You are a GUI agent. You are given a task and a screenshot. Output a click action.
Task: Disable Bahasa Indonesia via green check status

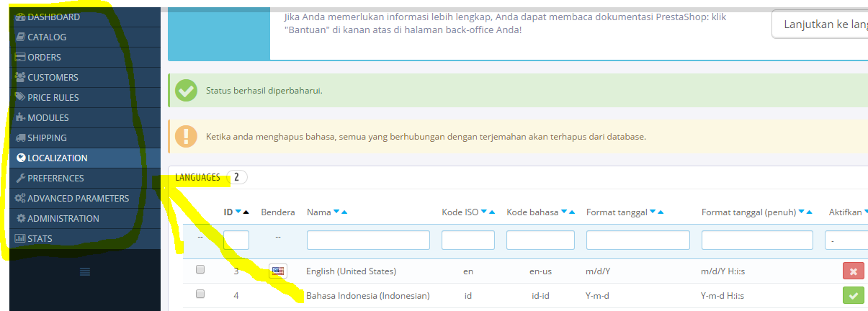[853, 295]
